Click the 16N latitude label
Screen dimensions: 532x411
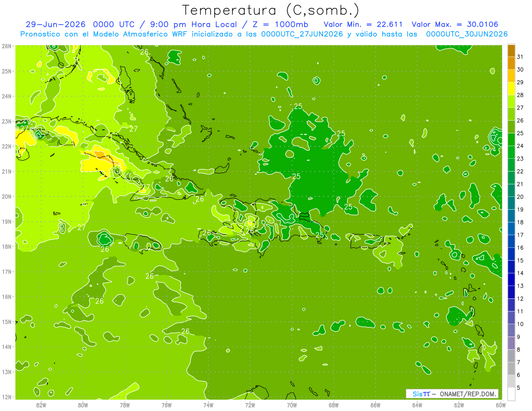tap(7, 297)
